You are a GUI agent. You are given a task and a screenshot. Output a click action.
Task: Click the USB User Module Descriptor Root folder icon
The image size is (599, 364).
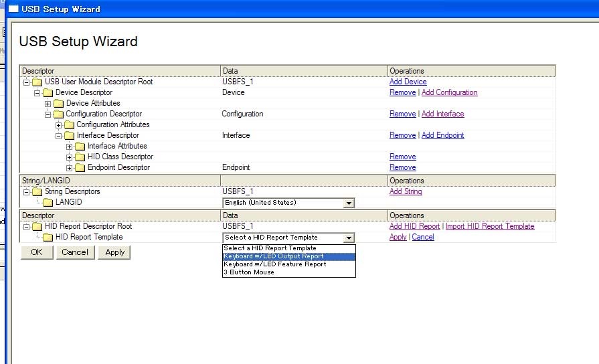point(37,82)
